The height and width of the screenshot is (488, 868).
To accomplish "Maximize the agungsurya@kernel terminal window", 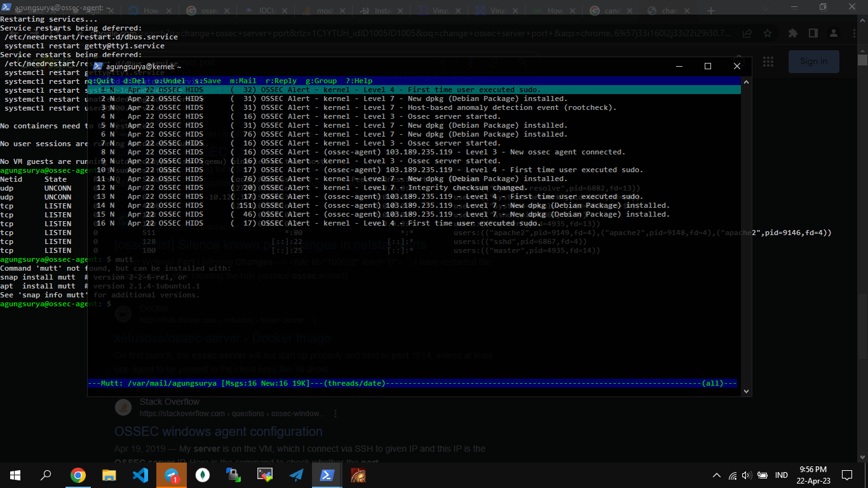I will [708, 67].
